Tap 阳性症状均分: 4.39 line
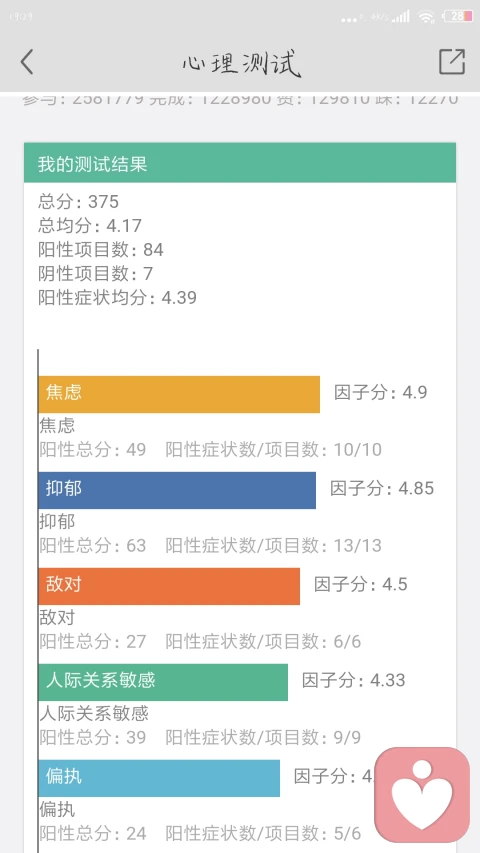The width and height of the screenshot is (480, 853). tap(118, 298)
